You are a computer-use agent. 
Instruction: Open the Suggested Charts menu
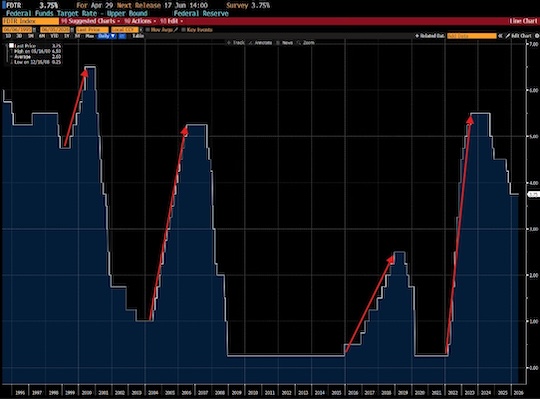(90, 21)
